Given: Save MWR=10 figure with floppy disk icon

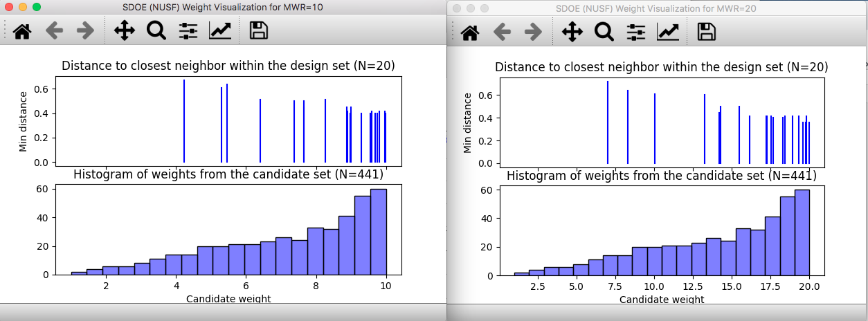Looking at the screenshot, I should click(259, 30).
